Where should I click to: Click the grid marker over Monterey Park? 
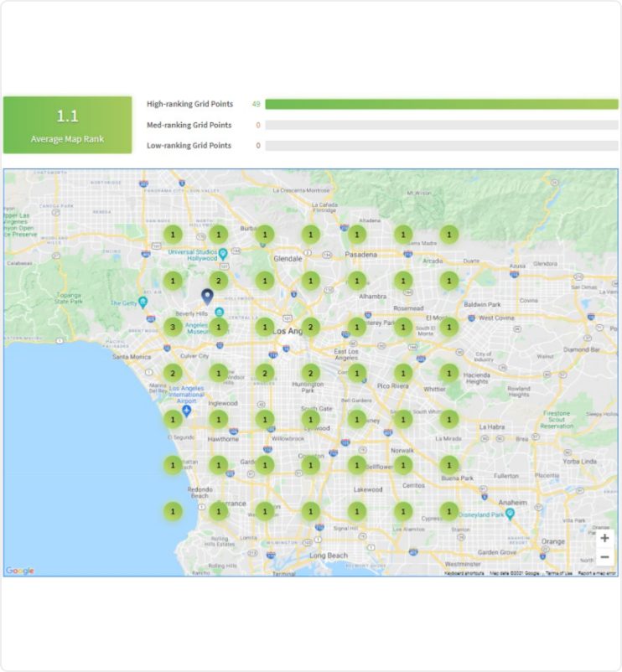coord(357,327)
